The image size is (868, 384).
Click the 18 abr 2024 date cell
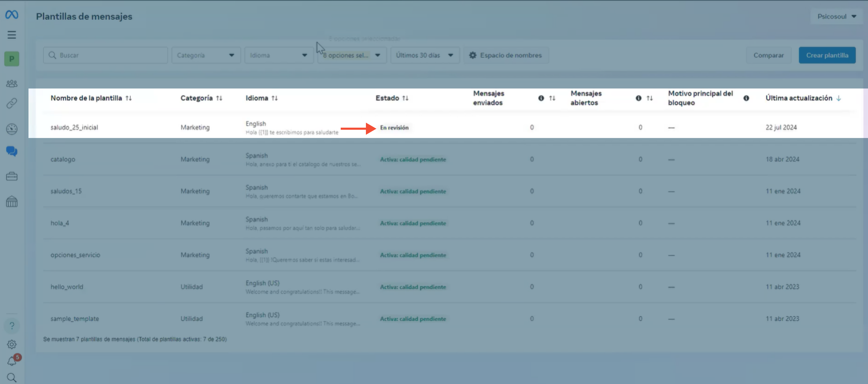tap(782, 159)
